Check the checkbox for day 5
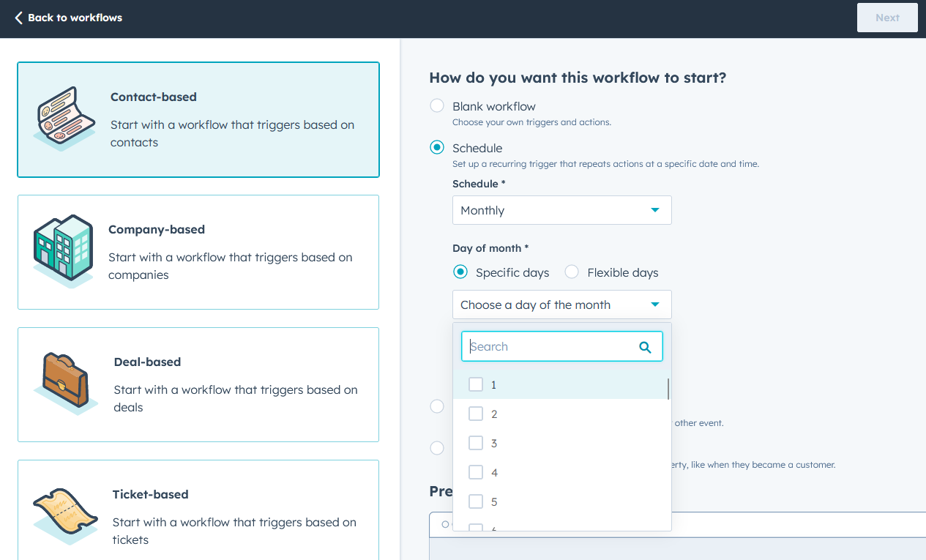The image size is (926, 560). coord(476,501)
